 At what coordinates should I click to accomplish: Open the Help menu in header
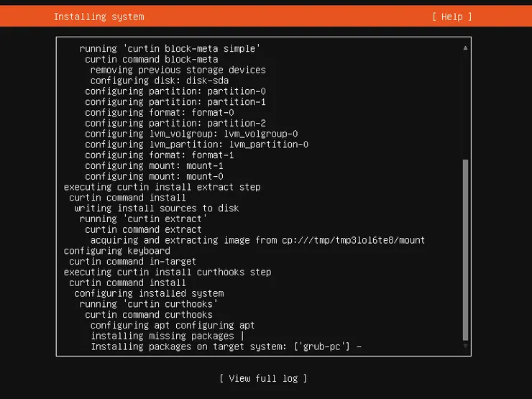tap(452, 17)
